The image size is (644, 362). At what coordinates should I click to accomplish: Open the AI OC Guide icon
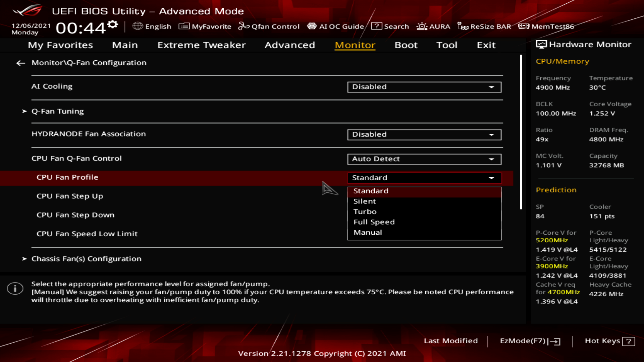pyautogui.click(x=312, y=26)
